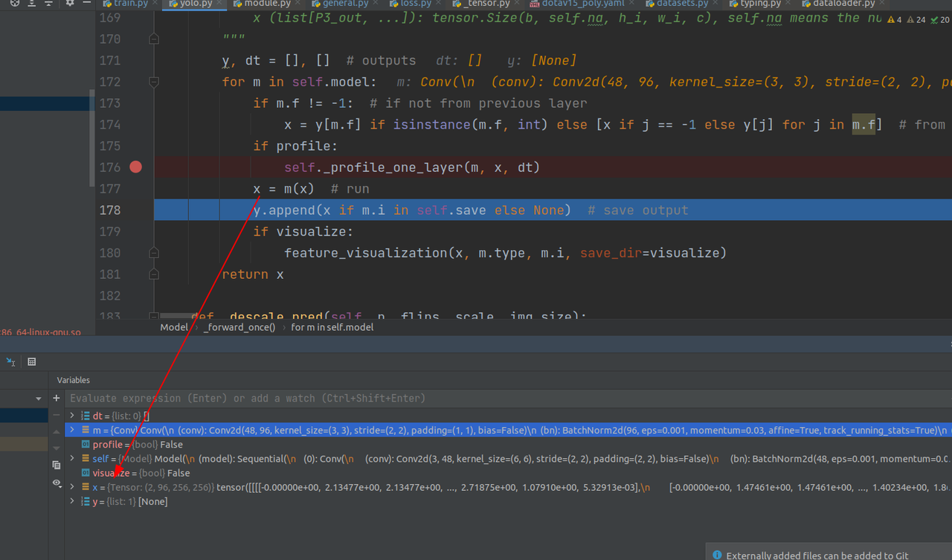Collapse the for loop fold at line 172

(x=154, y=82)
